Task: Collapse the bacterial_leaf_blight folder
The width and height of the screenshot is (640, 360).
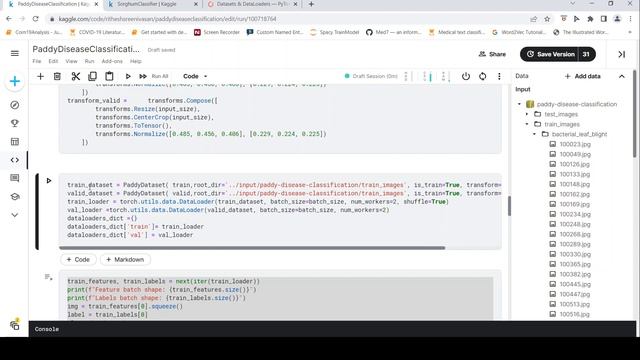Action: (534, 134)
